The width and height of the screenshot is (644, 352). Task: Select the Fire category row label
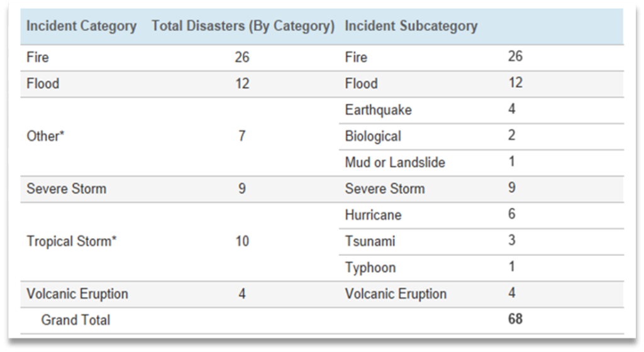(x=38, y=57)
